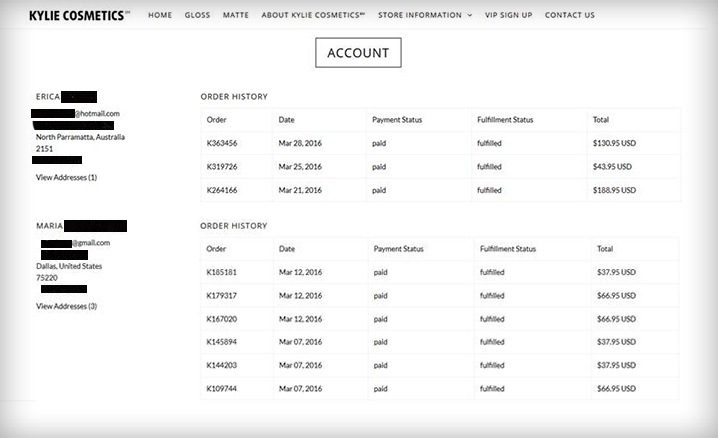Open order K144203

[221, 365]
